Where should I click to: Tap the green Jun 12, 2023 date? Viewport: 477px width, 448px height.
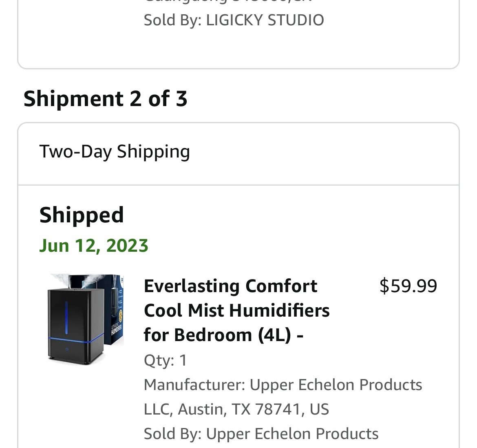[x=94, y=246]
